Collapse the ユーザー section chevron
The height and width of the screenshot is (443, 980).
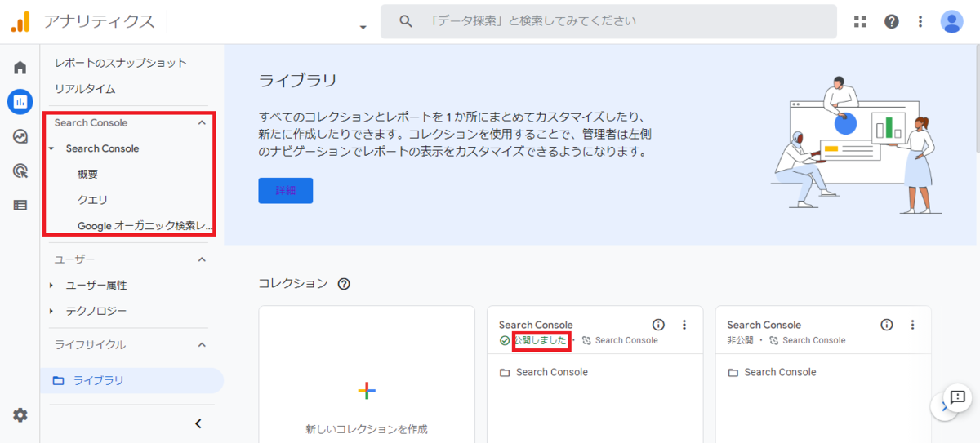pos(203,259)
